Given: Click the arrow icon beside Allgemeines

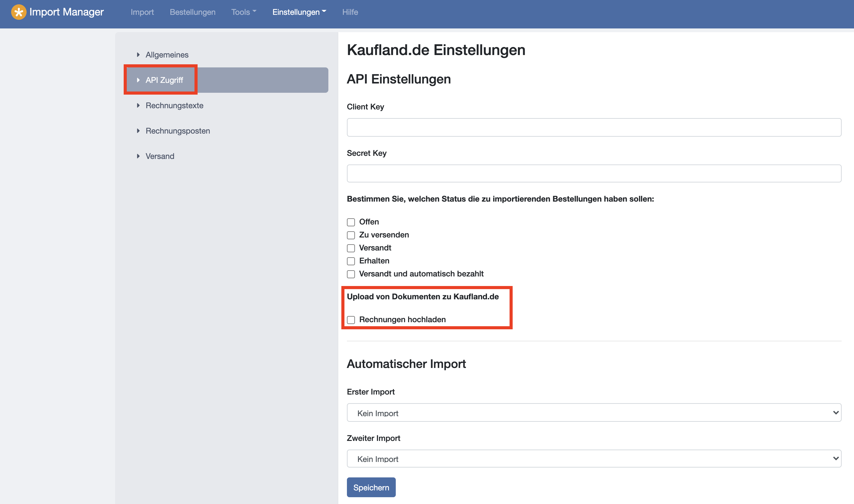Looking at the screenshot, I should (138, 55).
